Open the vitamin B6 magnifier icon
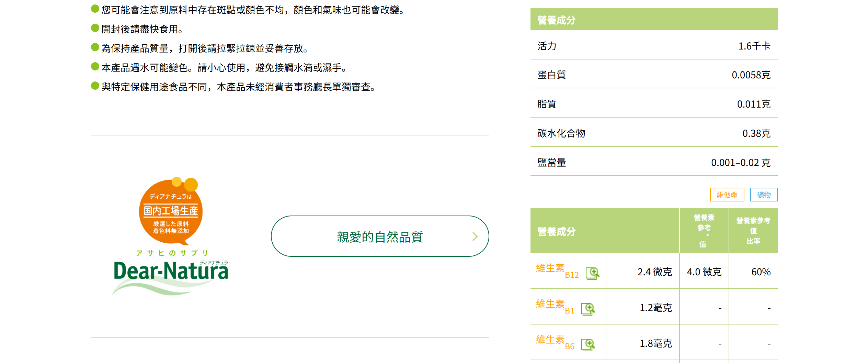 (x=588, y=344)
